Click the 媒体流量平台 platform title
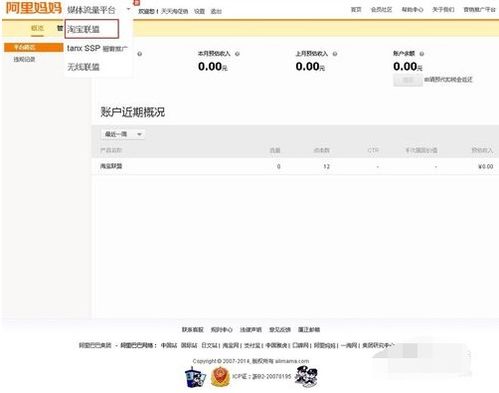499x393 pixels. tap(91, 10)
